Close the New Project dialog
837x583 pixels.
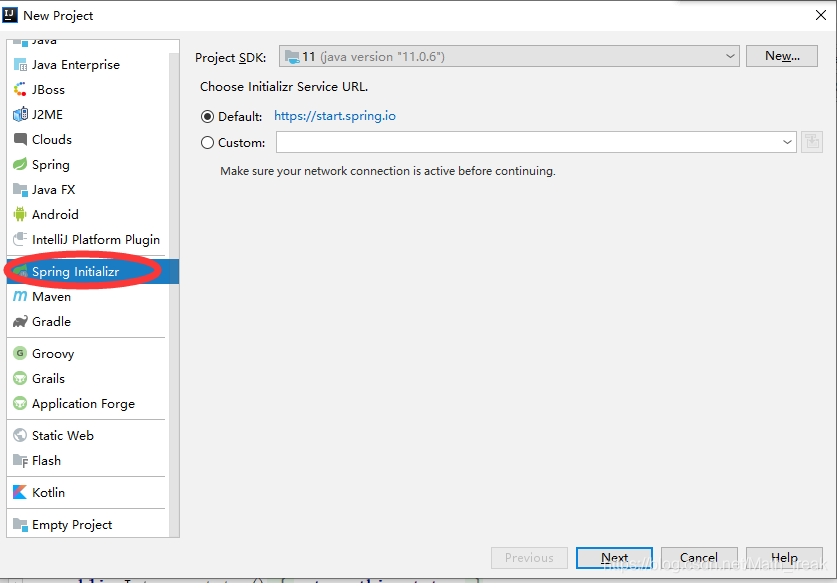(x=821, y=15)
